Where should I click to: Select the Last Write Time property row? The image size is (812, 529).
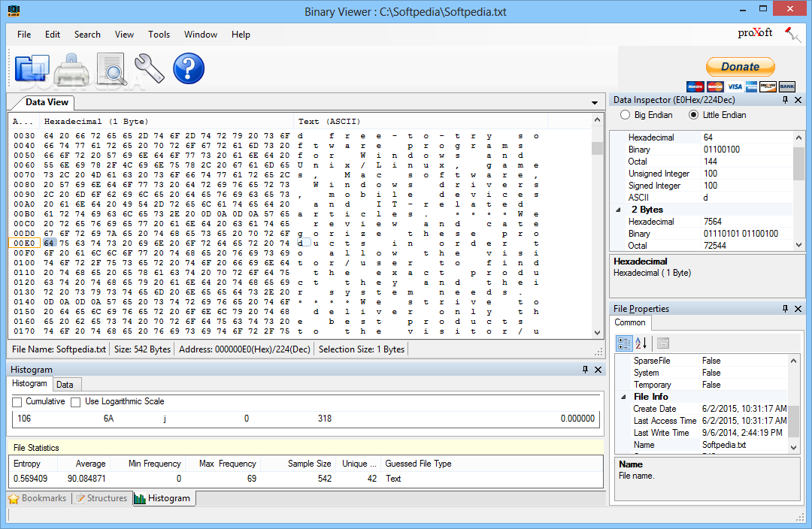(704, 433)
